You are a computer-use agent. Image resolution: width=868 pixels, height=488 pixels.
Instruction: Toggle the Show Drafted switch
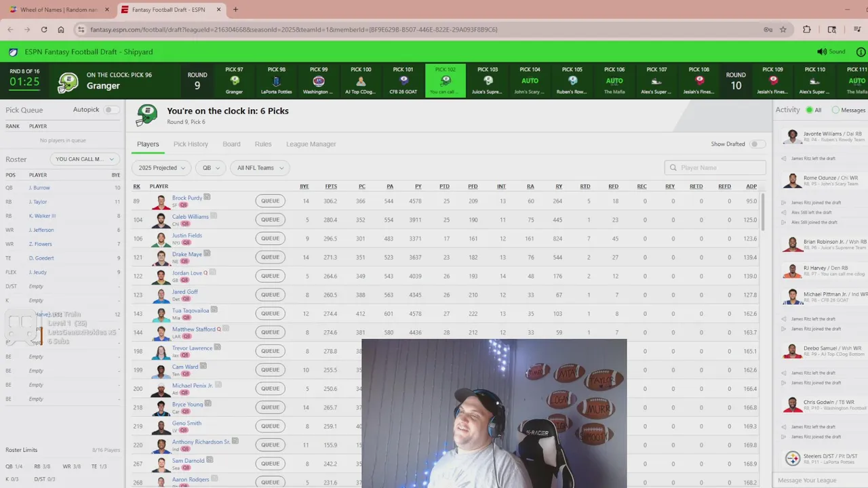tap(757, 144)
